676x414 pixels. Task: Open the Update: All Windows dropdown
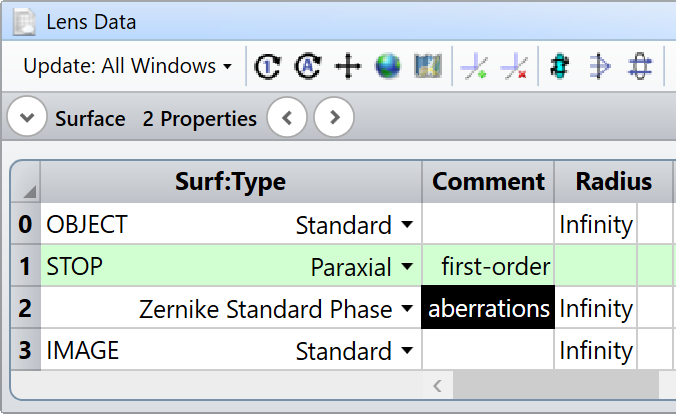tap(127, 67)
